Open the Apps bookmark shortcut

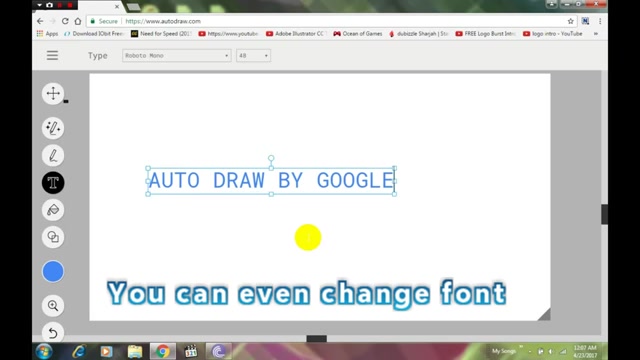tap(47, 34)
